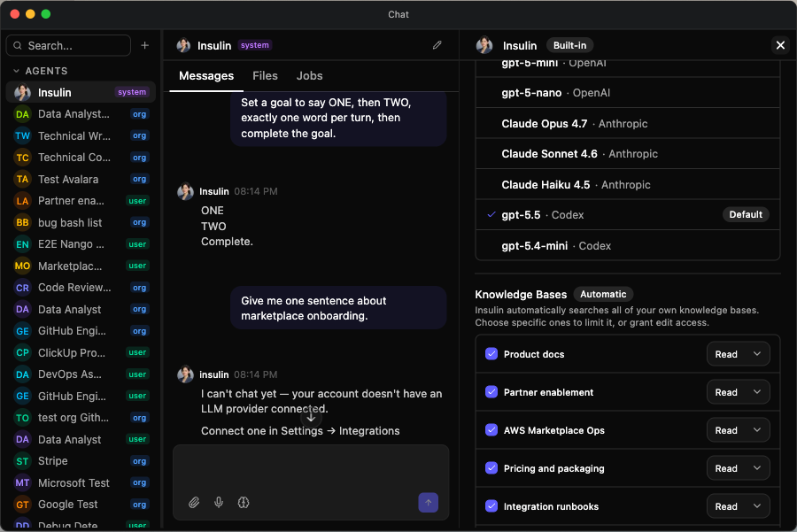Click the CR avatar for Code Review
The height and width of the screenshot is (532, 797).
(22, 288)
